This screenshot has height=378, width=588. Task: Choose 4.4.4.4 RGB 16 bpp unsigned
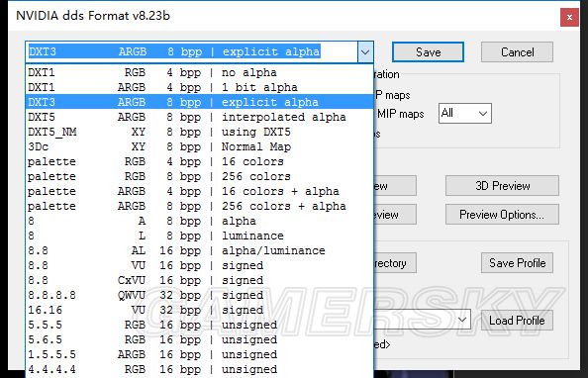point(200,369)
